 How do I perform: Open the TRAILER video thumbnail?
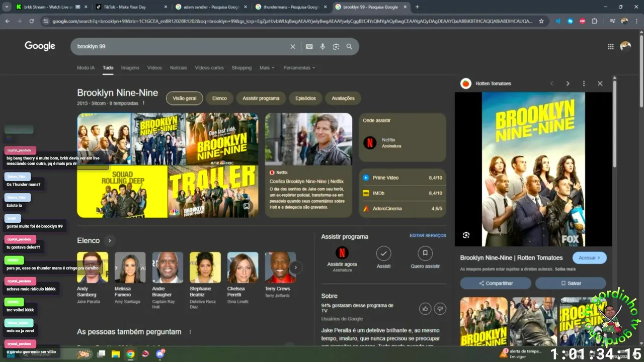(x=213, y=192)
